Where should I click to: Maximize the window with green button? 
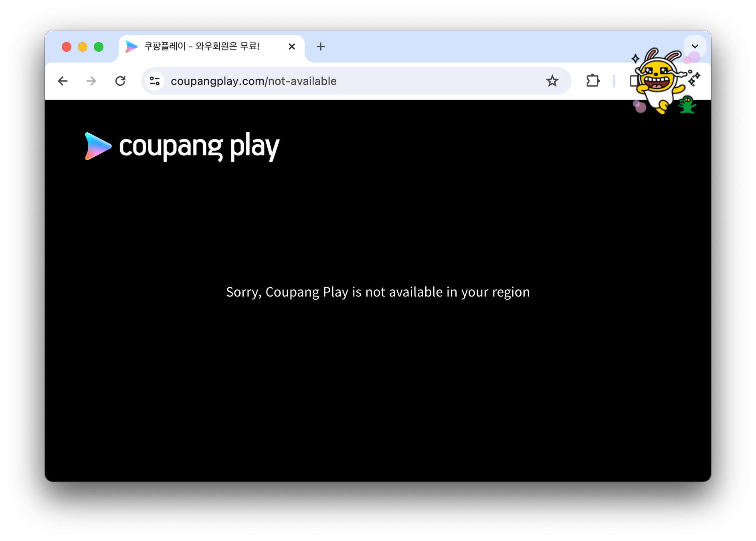[99, 47]
